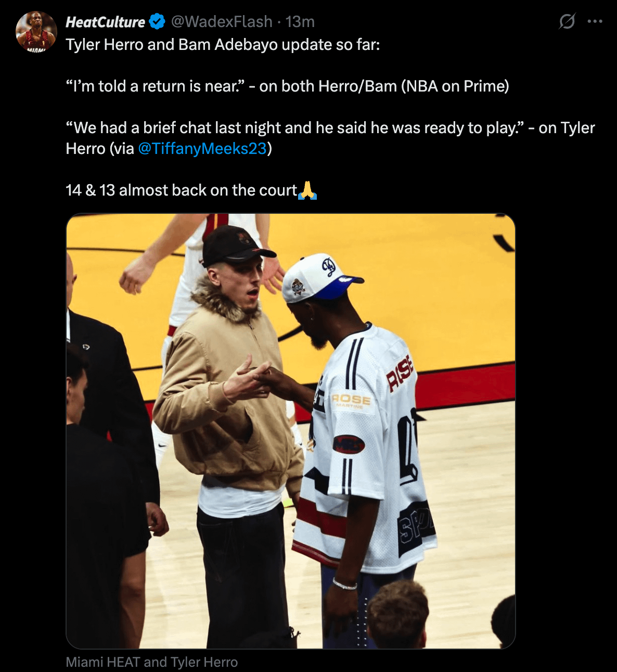This screenshot has height=672, width=617.
Task: Click the "(NBA on Prime)" text
Action: pyautogui.click(x=455, y=86)
